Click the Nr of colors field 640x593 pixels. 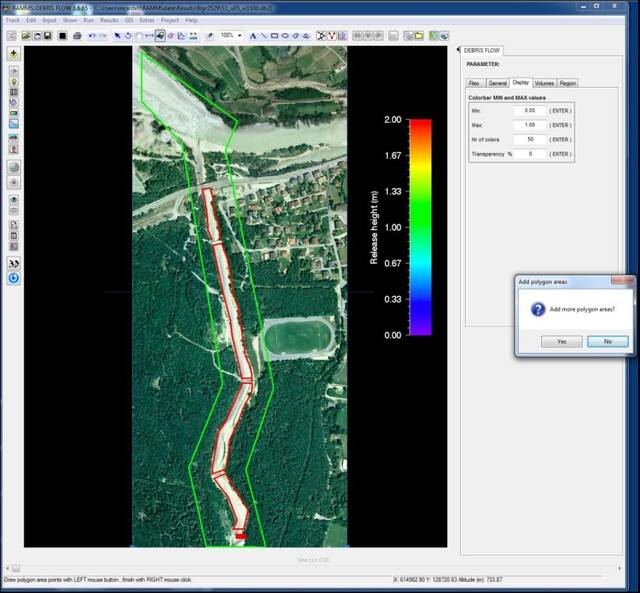tap(530, 140)
